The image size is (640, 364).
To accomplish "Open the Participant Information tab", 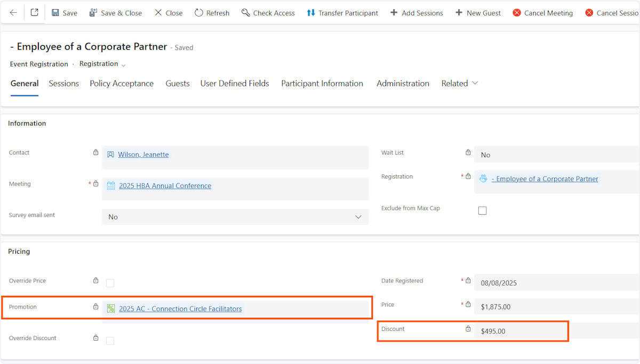I will (322, 83).
